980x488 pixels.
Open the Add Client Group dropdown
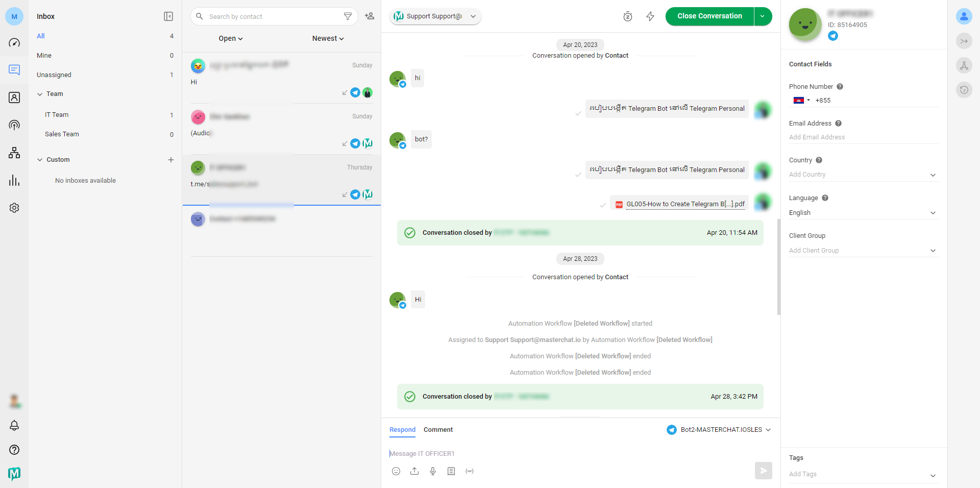(x=863, y=251)
